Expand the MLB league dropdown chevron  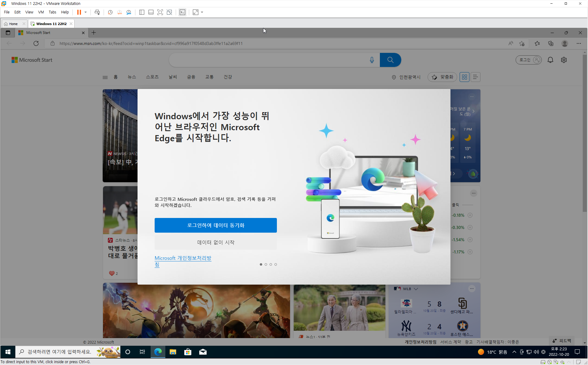pos(416,289)
